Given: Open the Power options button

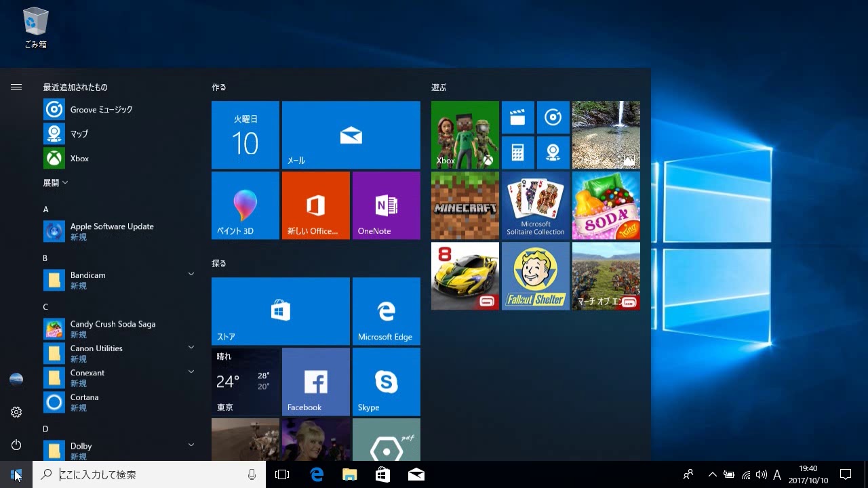Looking at the screenshot, I should (16, 445).
